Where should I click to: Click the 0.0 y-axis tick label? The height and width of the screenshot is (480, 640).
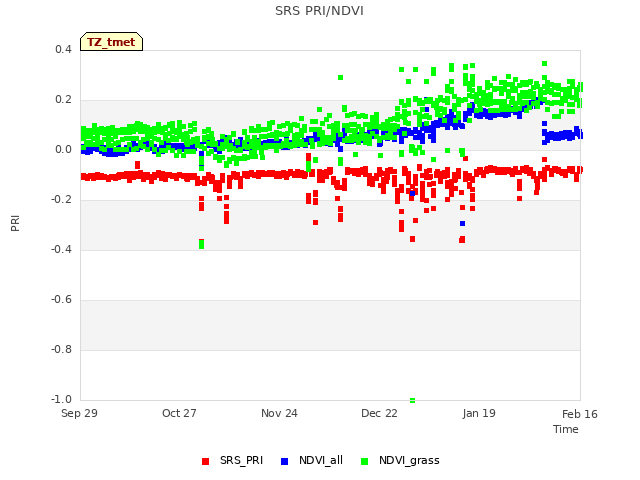point(63,149)
